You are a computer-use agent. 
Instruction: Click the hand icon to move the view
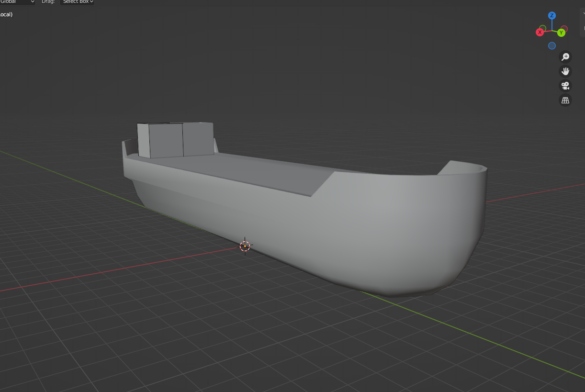pyautogui.click(x=565, y=71)
